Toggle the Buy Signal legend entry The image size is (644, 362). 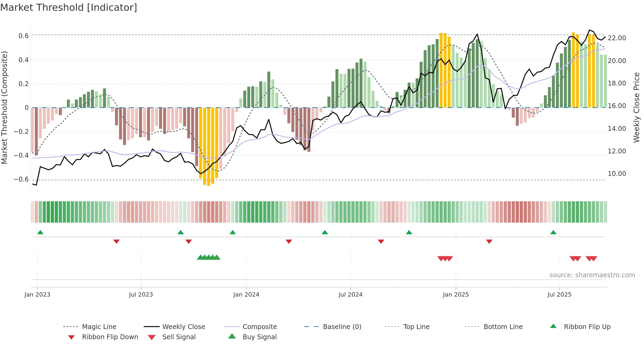point(252,337)
